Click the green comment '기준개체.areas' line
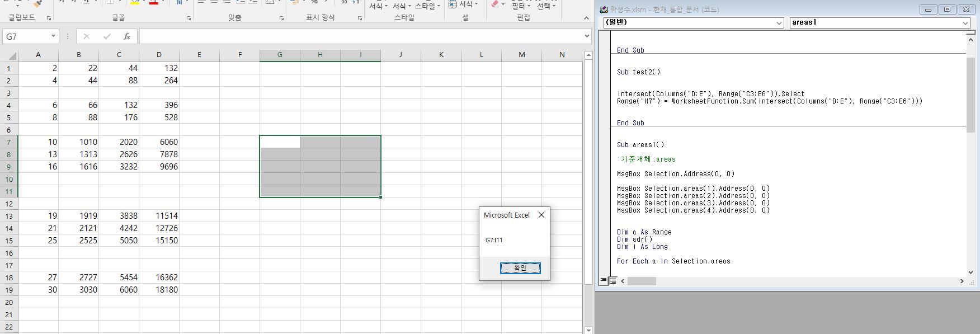Screen dimensions: 980x334 tap(646, 159)
